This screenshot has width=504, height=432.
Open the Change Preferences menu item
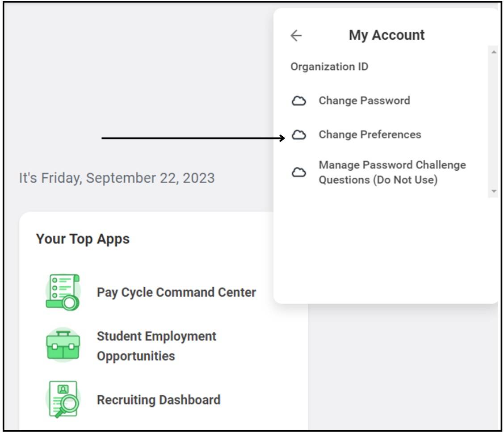point(370,134)
